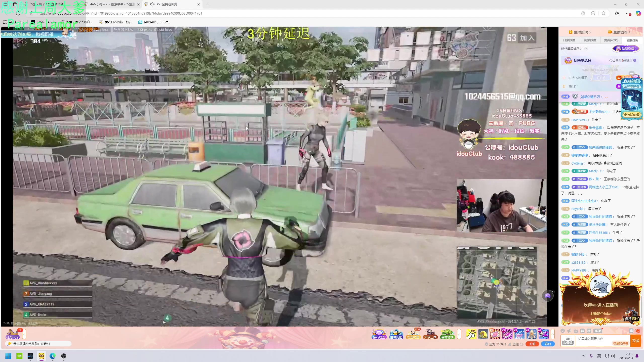Image resolution: width=644 pixels, height=362 pixels.
Task: Expand the 钻粉纪念日 fans arrow
Action: 635,61
